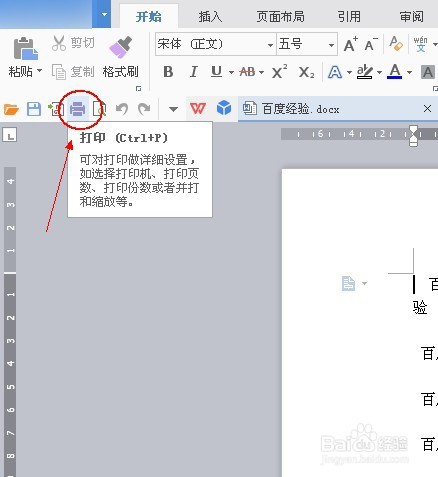The height and width of the screenshot is (477, 438).
Task: Open the clipboard group dialog launcher
Action: tap(138, 88)
